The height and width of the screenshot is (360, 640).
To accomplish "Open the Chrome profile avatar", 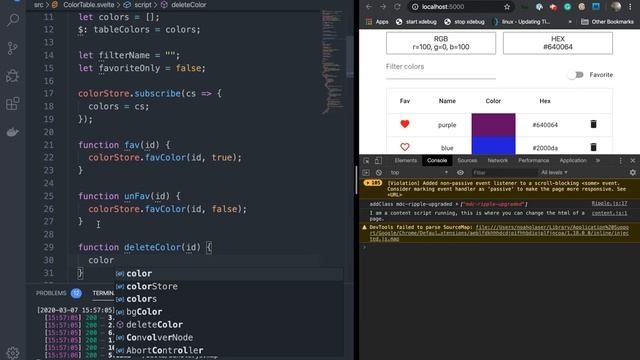I will click(616, 7).
